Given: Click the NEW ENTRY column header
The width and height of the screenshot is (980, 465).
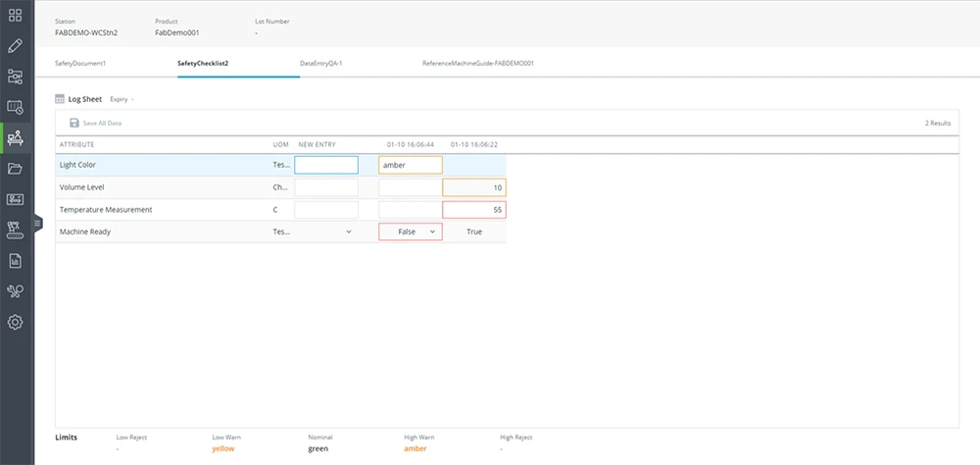Looking at the screenshot, I should pos(317,144).
